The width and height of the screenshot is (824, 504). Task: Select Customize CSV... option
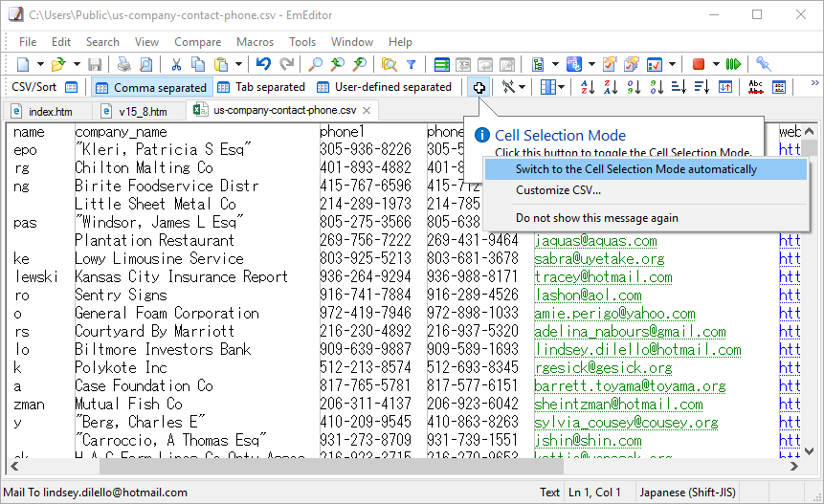(645, 190)
